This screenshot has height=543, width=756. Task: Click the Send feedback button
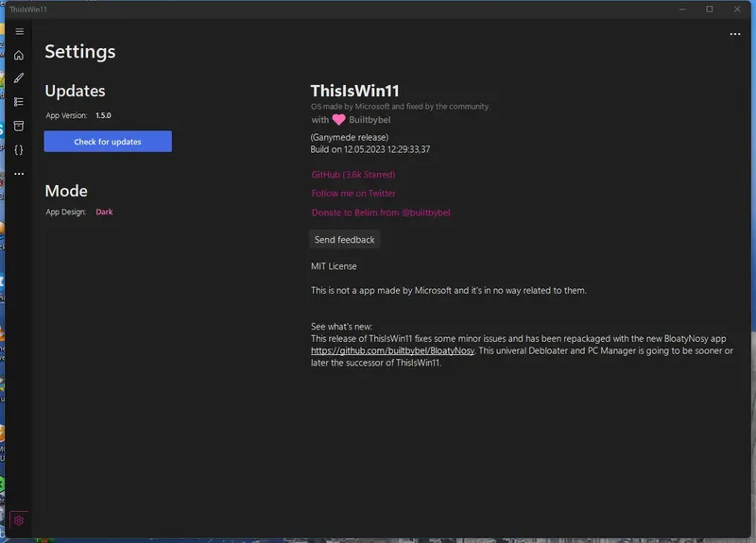pyautogui.click(x=344, y=240)
